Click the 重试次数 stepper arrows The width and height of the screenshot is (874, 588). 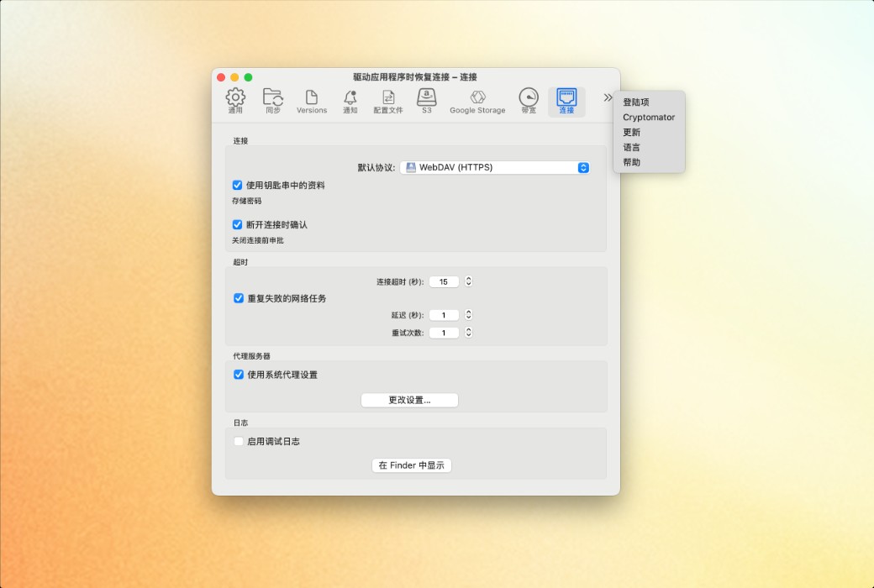[469, 333]
